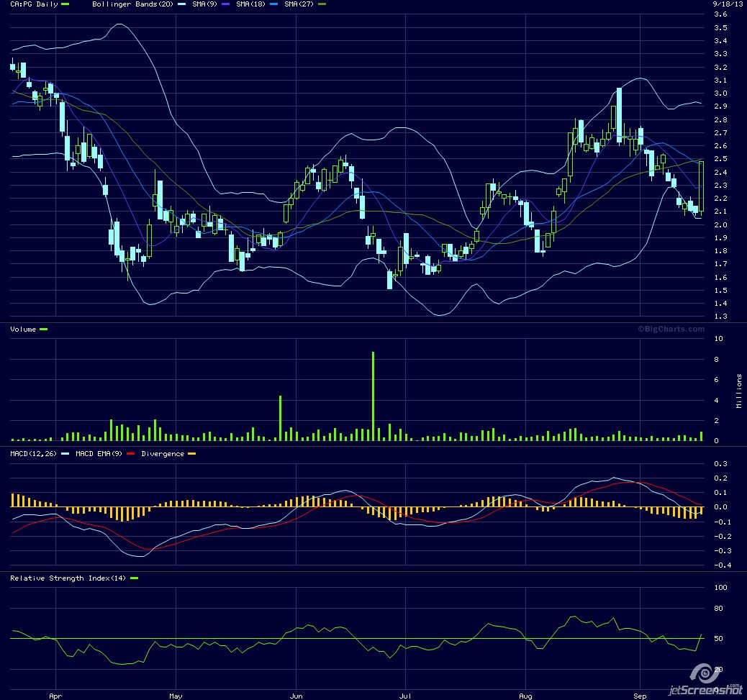Click the tallest volume bar in late June

pyautogui.click(x=373, y=396)
